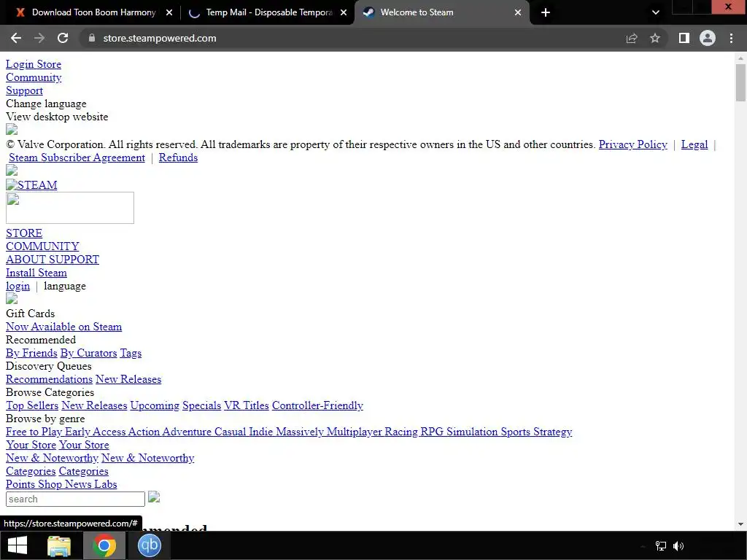Click the Chrome taskbar icon
Screen dimensions: 747x560
104,545
